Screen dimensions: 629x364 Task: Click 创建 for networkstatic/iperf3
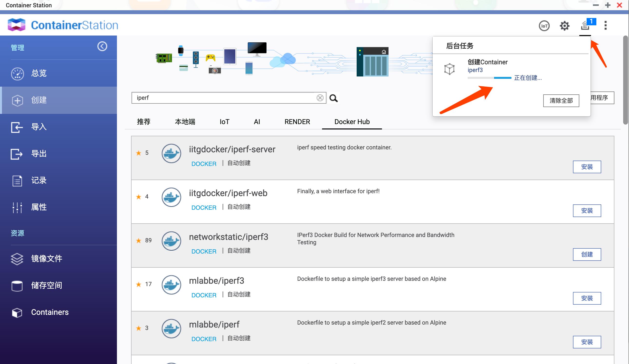click(587, 254)
